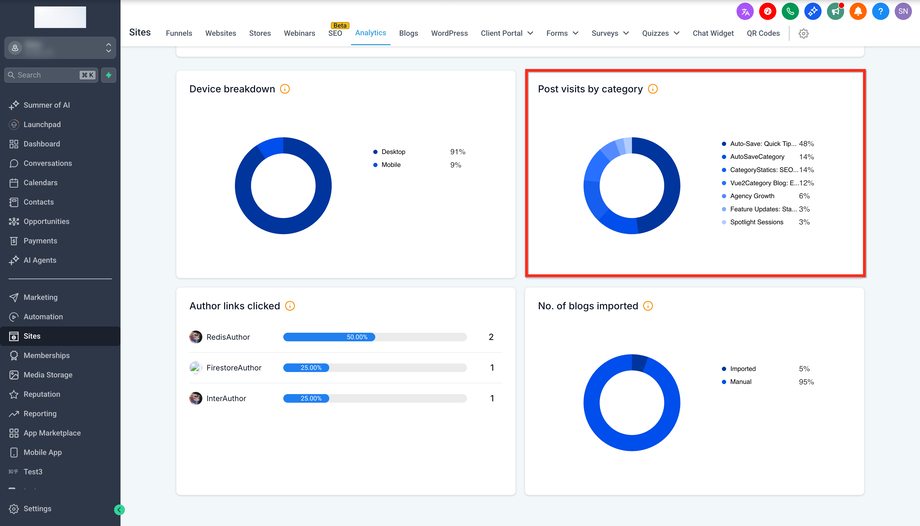Click the purple language translate icon
This screenshot has width=920, height=526.
pos(745,11)
